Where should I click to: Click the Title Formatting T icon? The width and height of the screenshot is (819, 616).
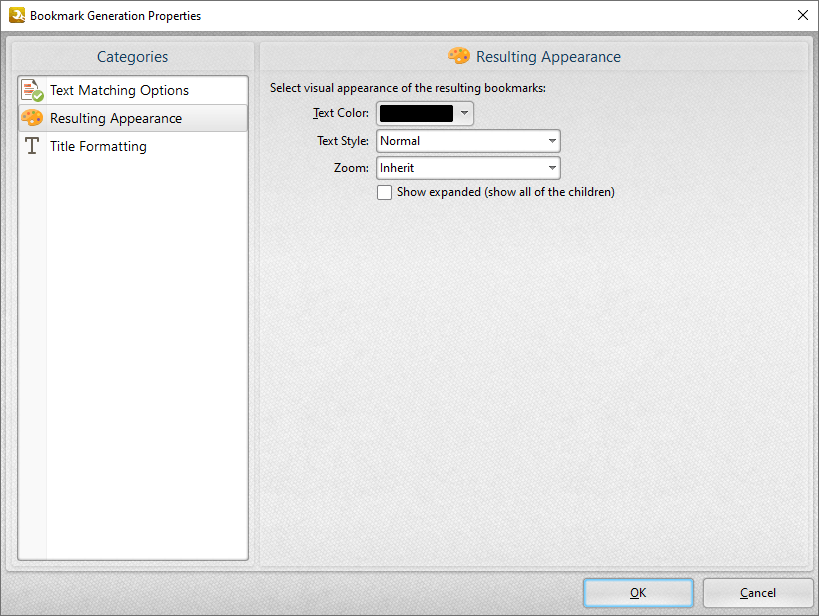click(32, 146)
